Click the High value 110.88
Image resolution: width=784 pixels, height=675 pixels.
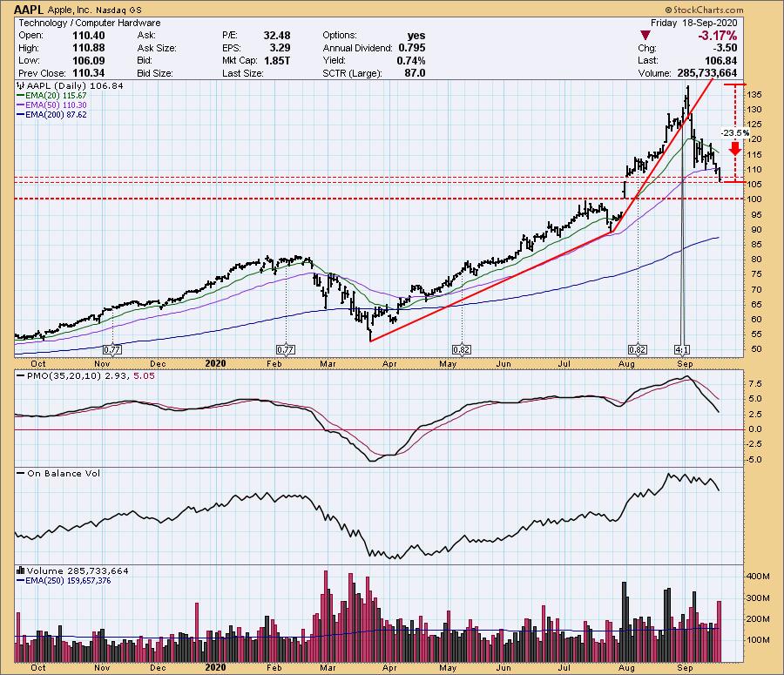tap(89, 48)
